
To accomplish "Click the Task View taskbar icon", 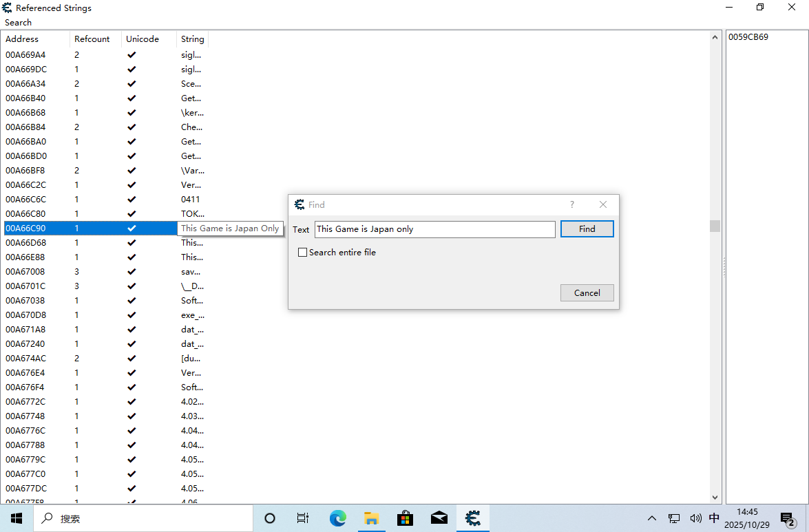I will [x=302, y=518].
